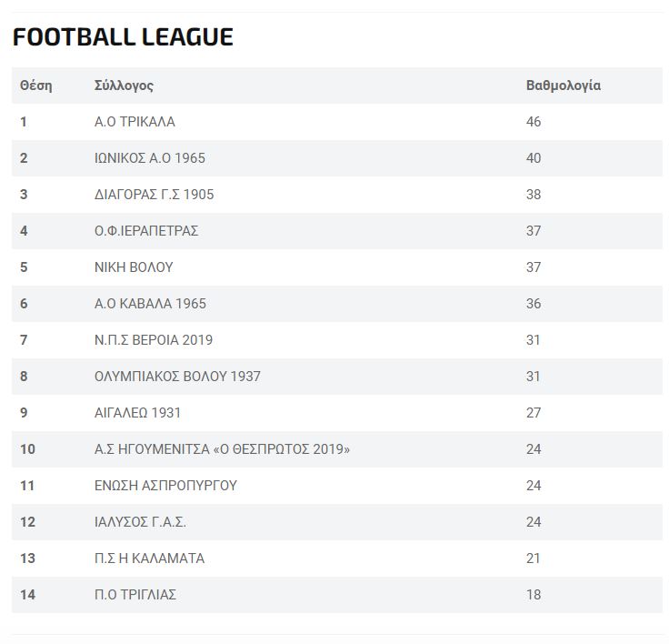
Task: Click the FOOTBALL LEAGUE heading
Action: (123, 36)
